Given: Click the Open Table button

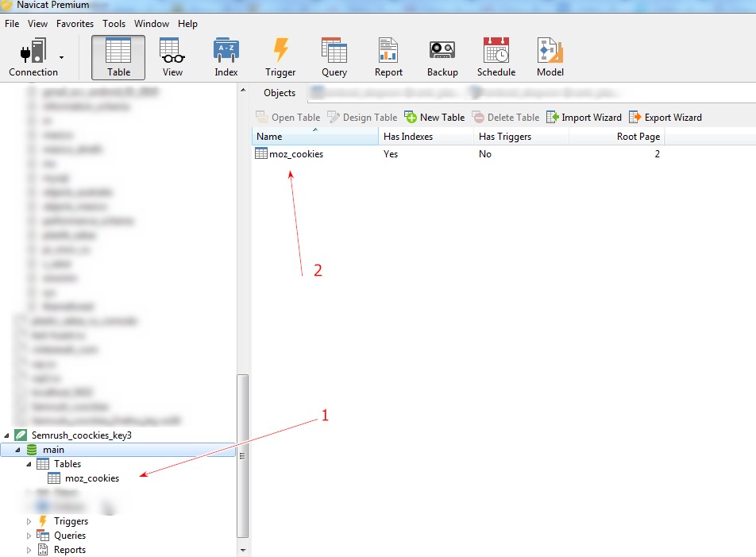Looking at the screenshot, I should coord(287,117).
